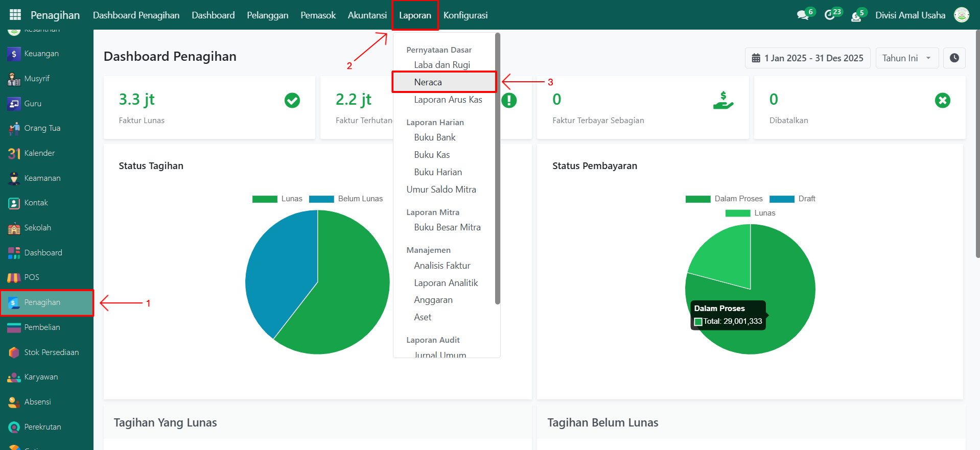The width and height of the screenshot is (980, 450).
Task: Expand the Tahun Ini period dropdown
Action: click(x=907, y=58)
